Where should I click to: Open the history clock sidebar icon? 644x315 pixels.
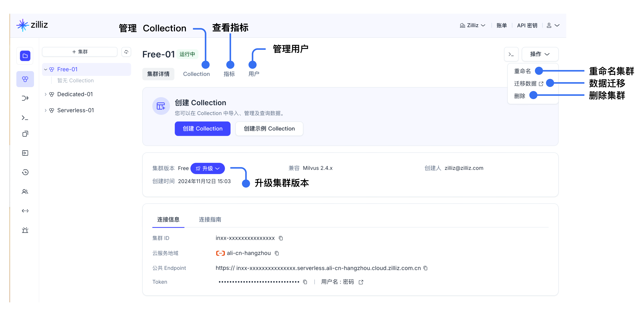tap(25, 172)
